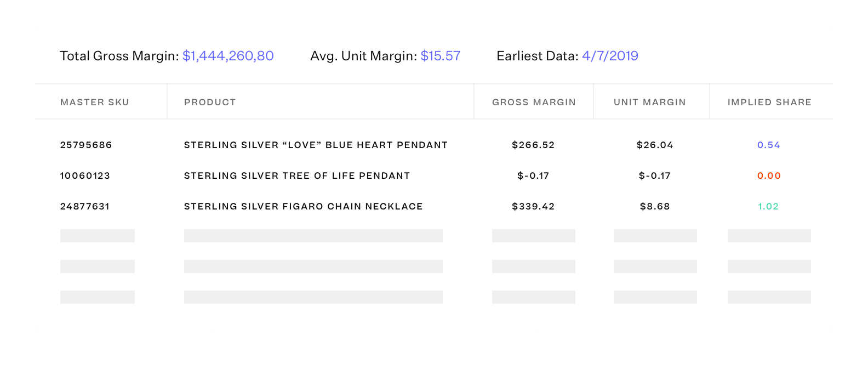The width and height of the screenshot is (868, 374).
Task: Select SKU 24877631 in the table
Action: pos(85,206)
